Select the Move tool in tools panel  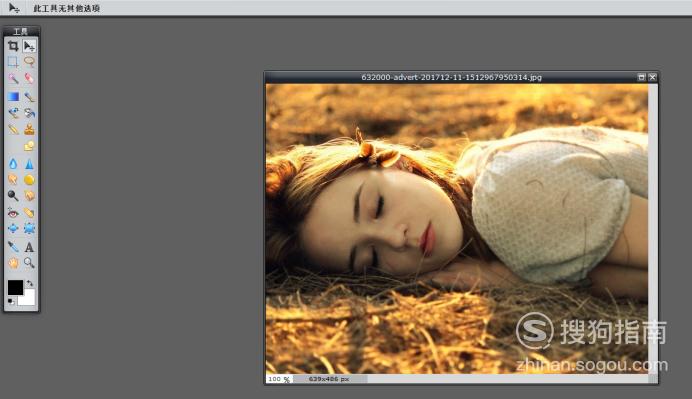[x=29, y=45]
